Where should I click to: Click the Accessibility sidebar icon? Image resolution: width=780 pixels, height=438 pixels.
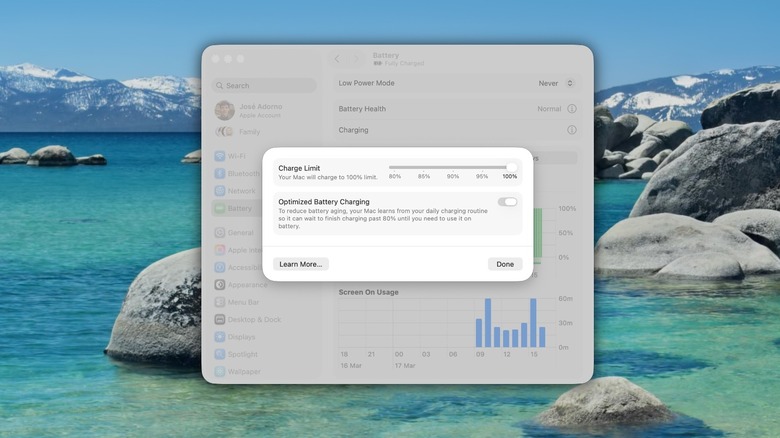tap(220, 267)
